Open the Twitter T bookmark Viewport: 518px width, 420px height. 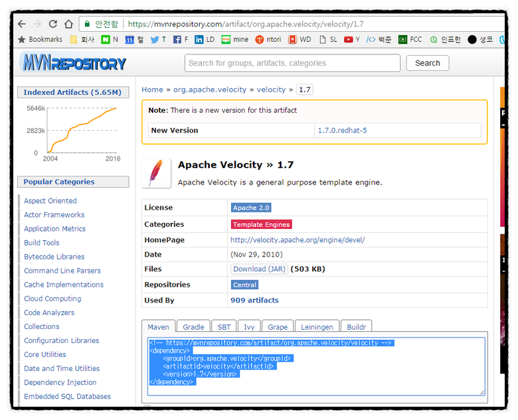click(x=158, y=40)
